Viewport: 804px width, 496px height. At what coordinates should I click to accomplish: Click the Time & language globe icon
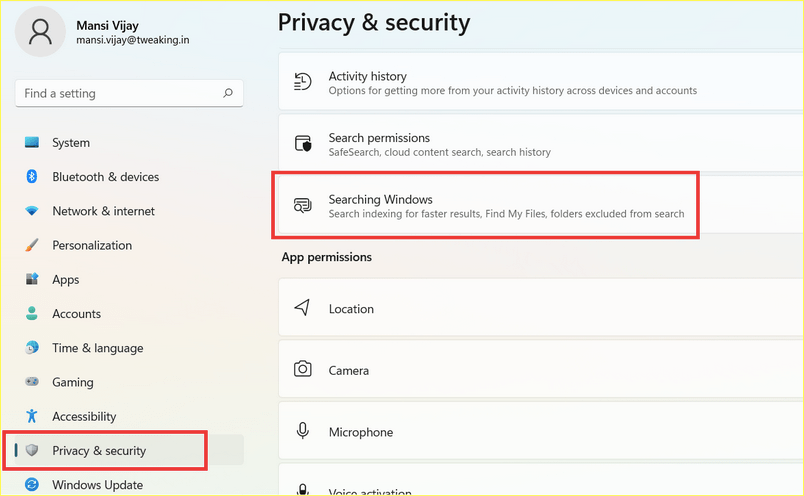[32, 348]
